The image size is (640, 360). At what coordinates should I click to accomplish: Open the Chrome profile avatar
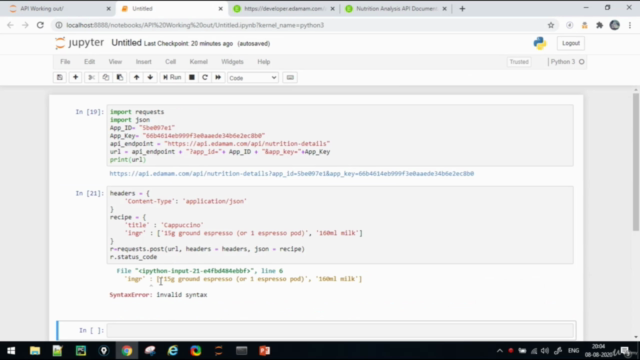tap(614, 25)
